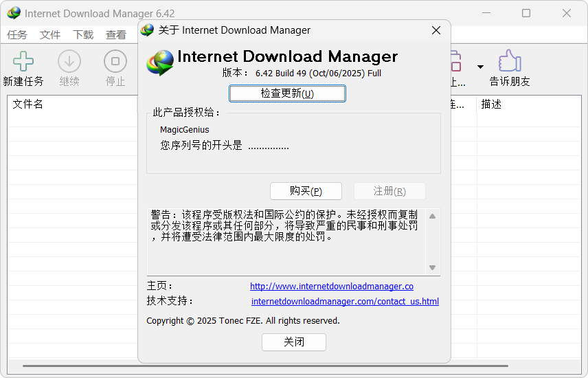Maximize the Internet Download Manager window

tap(526, 13)
